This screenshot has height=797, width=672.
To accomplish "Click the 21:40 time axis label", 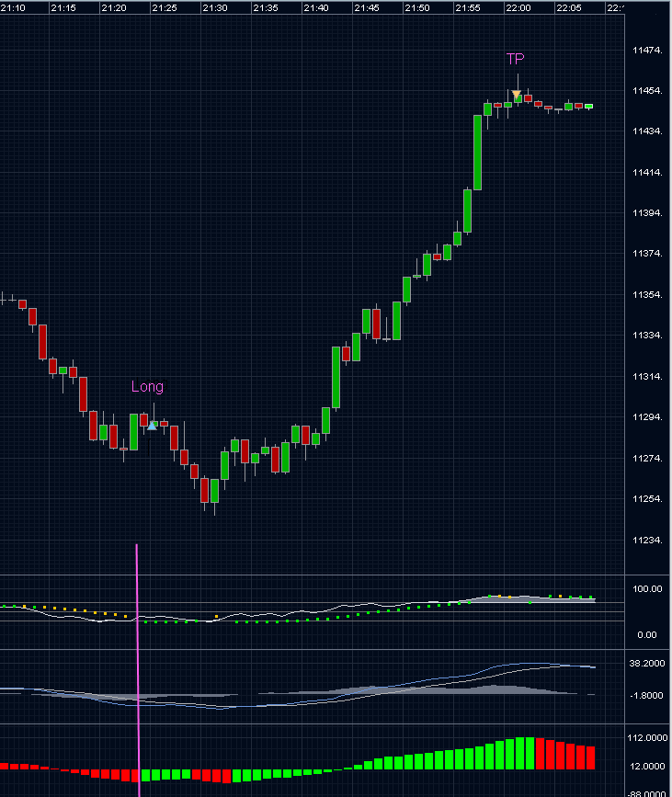I will click(x=315, y=8).
